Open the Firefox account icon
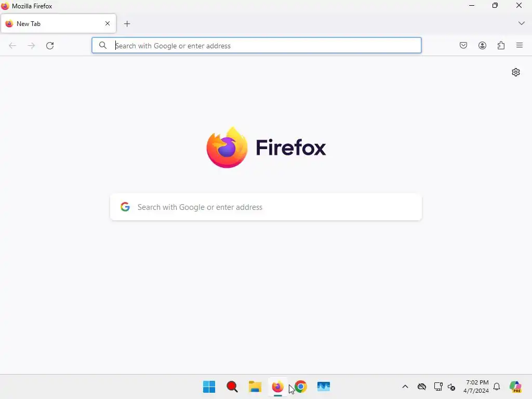This screenshot has height=399, width=532. pyautogui.click(x=482, y=45)
